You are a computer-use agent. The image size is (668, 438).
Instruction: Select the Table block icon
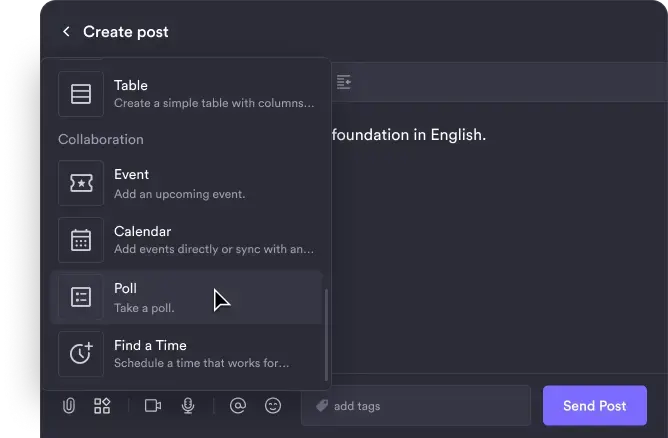pyautogui.click(x=81, y=94)
